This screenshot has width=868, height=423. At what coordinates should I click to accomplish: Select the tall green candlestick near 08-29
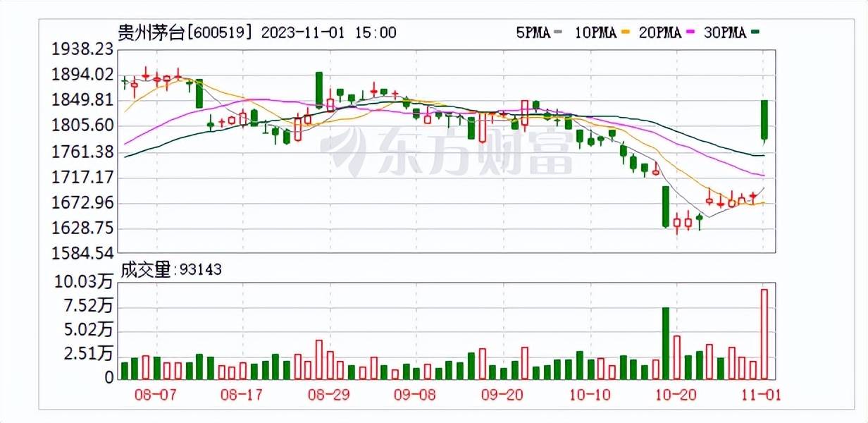(319, 90)
